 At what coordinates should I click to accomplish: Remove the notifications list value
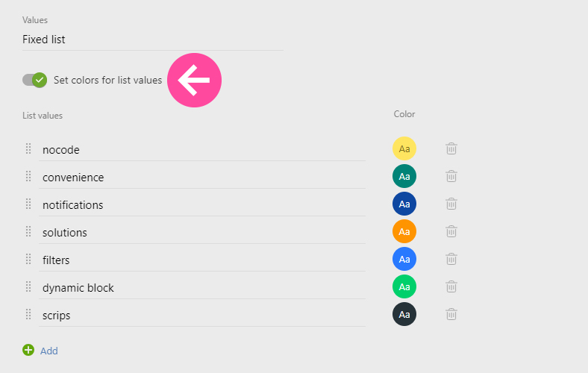coord(451,204)
